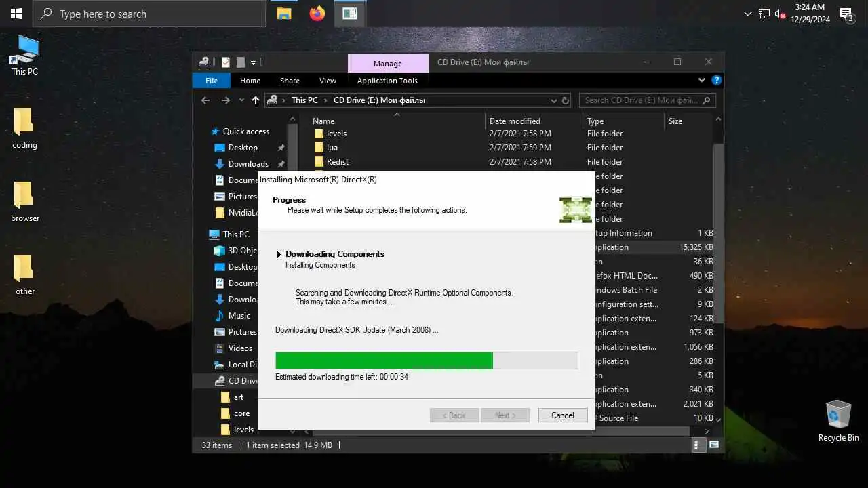Open the This PC desktop icon
Viewport: 868px width, 488px height.
24,56
